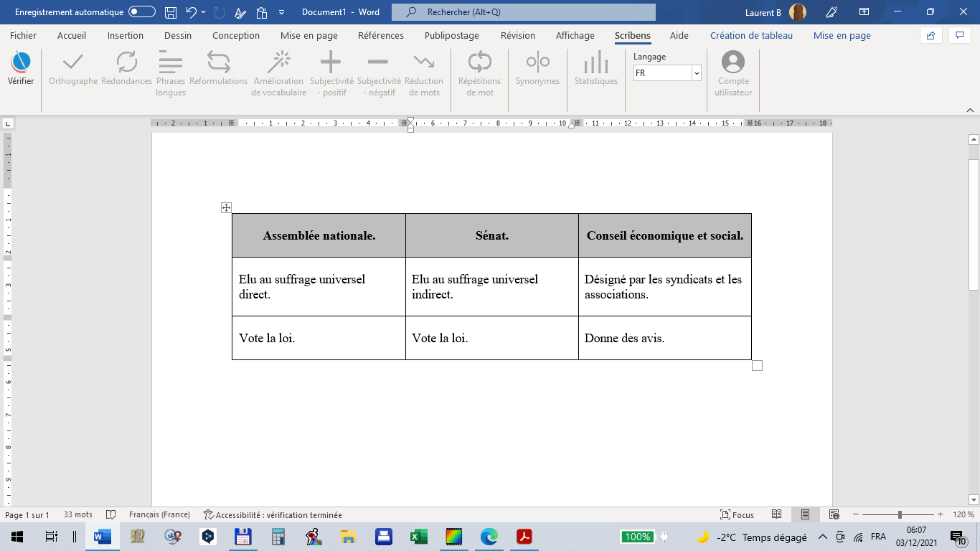Open Excel from the taskbar

tap(418, 537)
